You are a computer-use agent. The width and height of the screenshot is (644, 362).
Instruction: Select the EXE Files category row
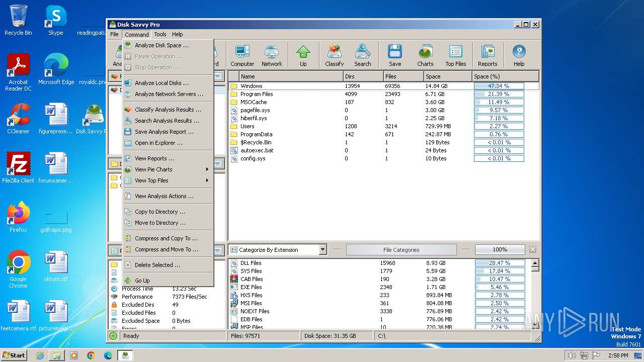(380, 287)
